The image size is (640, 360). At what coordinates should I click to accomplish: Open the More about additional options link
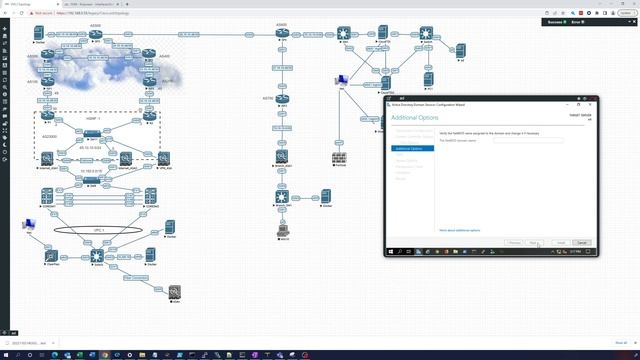[x=460, y=230]
